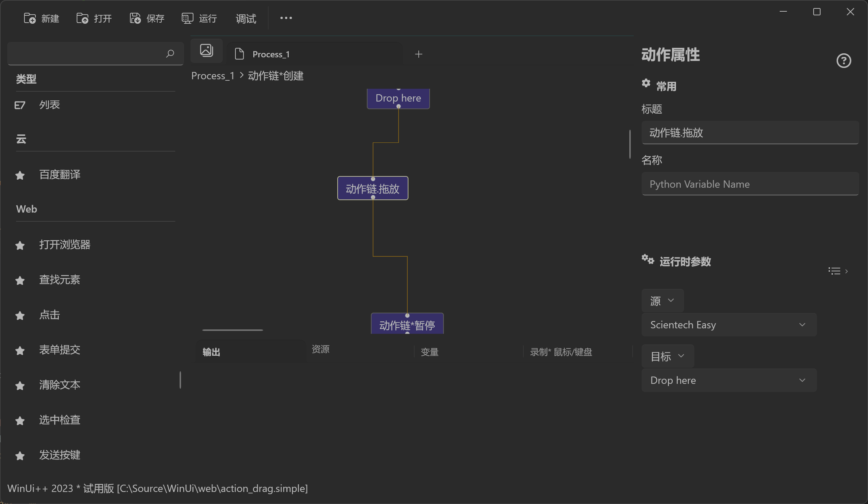Toggle the favorite star for 百度翻译

(x=20, y=175)
